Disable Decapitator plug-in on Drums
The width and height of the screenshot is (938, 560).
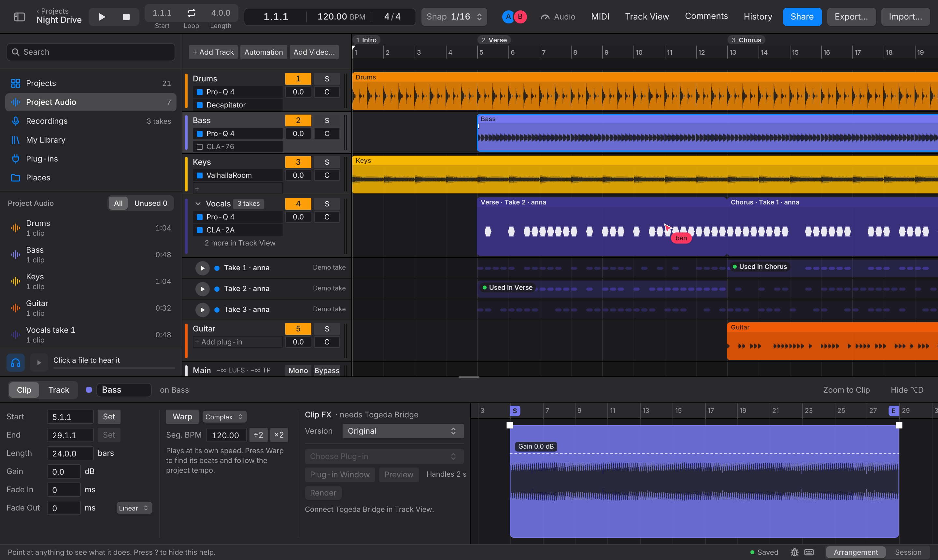[x=200, y=105]
